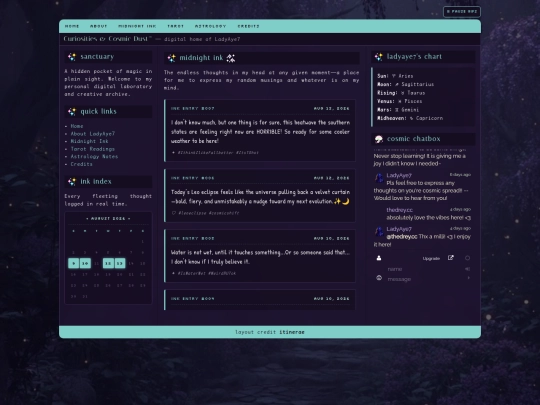Click the sparkle icon beside ladyaye7's chart

378,57
